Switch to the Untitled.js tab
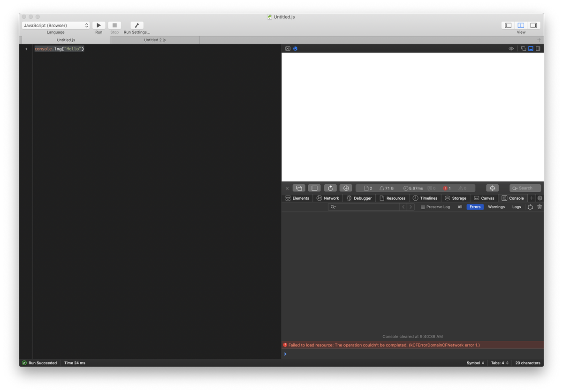 click(x=66, y=40)
